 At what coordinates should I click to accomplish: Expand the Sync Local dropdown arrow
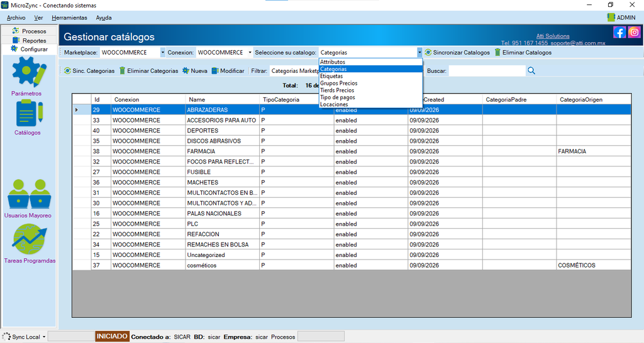44,337
